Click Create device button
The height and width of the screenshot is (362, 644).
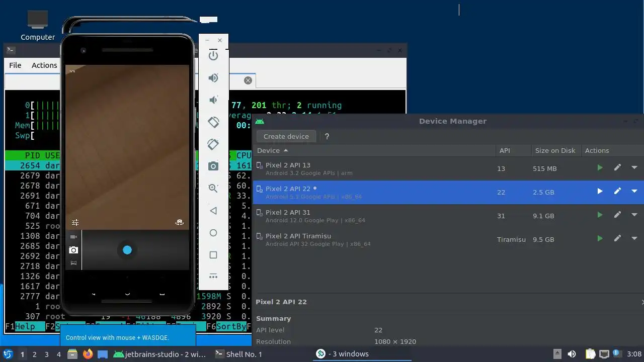286,136
